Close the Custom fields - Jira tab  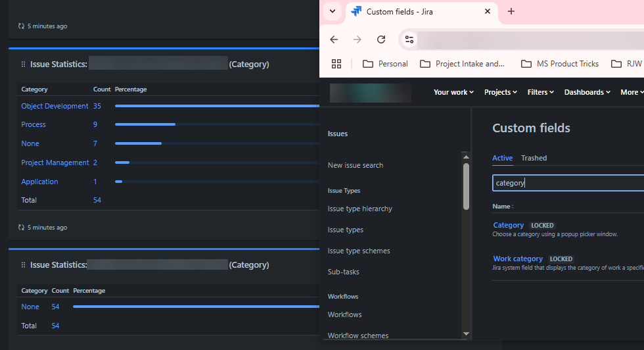tap(488, 12)
